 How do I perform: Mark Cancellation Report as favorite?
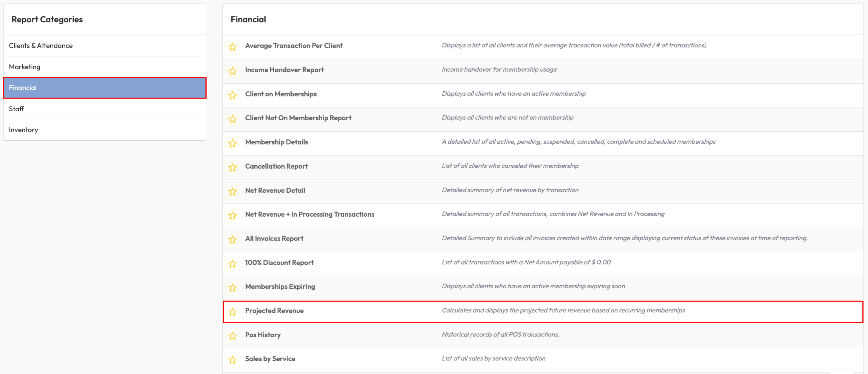233,167
